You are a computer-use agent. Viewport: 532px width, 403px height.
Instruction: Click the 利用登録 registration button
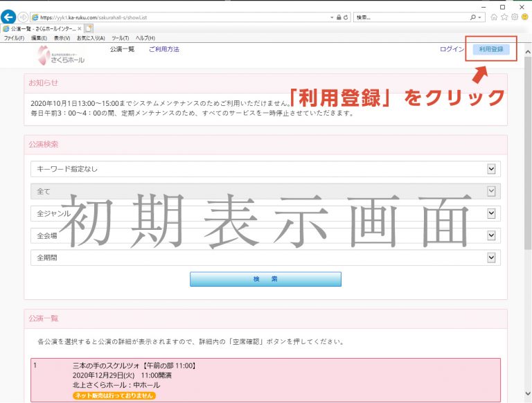[x=491, y=49]
